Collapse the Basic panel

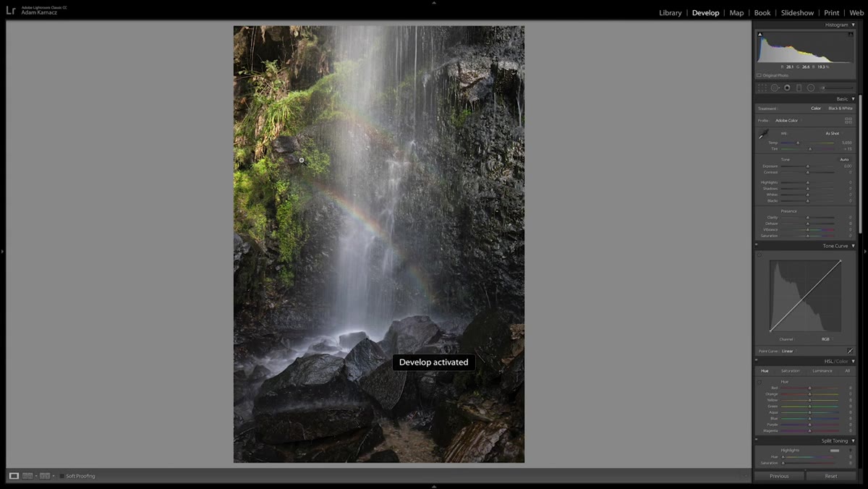[853, 98]
